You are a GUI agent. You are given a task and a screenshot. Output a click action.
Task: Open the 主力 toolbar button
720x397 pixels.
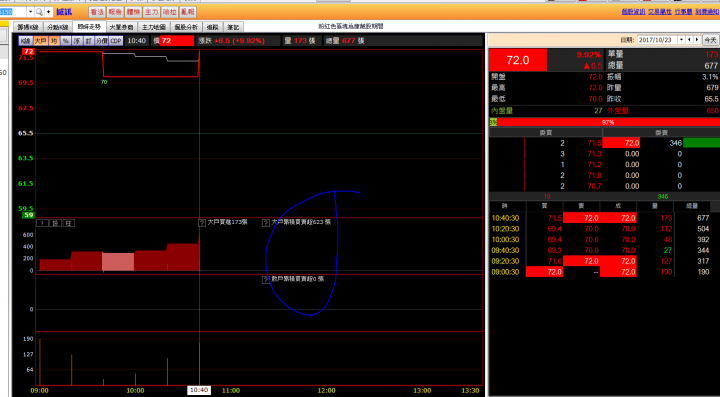151,12
